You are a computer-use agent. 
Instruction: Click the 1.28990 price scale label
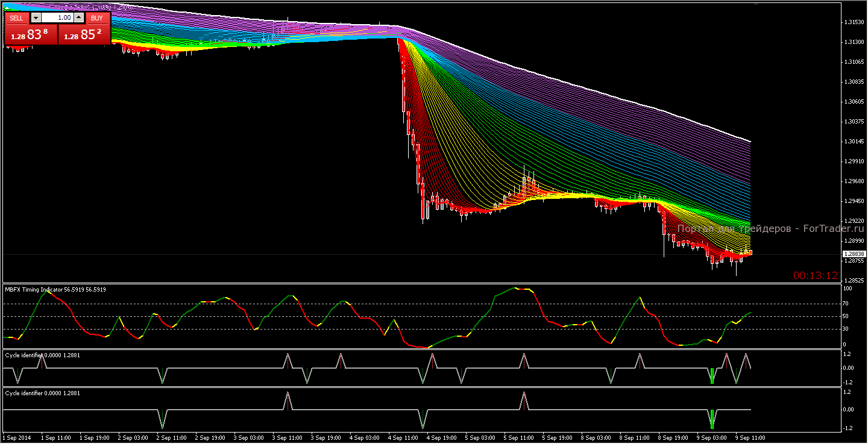(854, 241)
